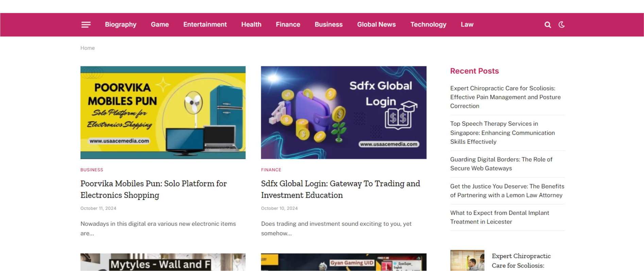Select Health in navigation bar
Viewport: 644px width, 271px height.
(251, 25)
